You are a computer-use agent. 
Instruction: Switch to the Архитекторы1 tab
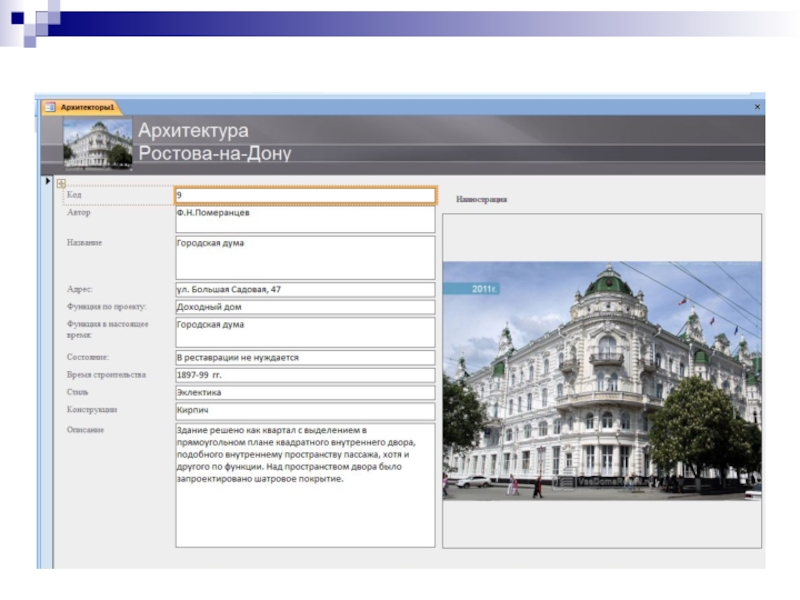(x=86, y=106)
